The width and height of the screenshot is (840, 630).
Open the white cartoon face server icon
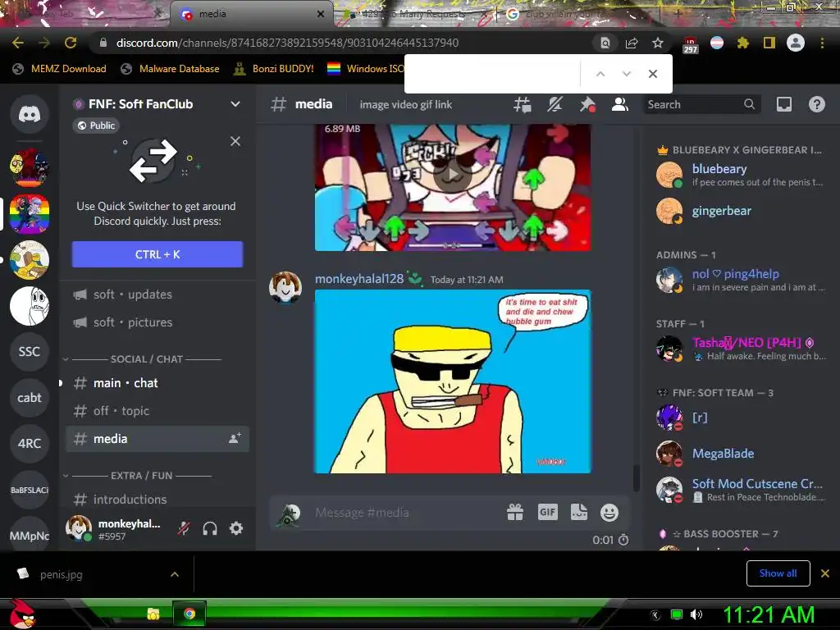tap(30, 306)
